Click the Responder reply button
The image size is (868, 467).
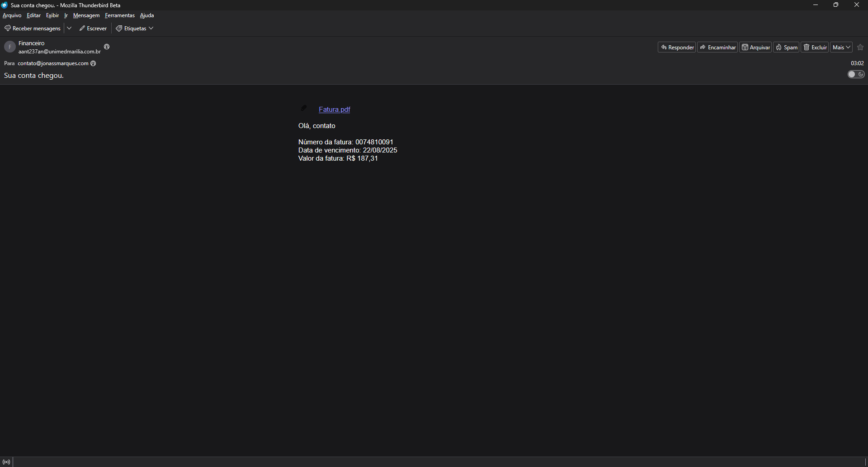677,48
